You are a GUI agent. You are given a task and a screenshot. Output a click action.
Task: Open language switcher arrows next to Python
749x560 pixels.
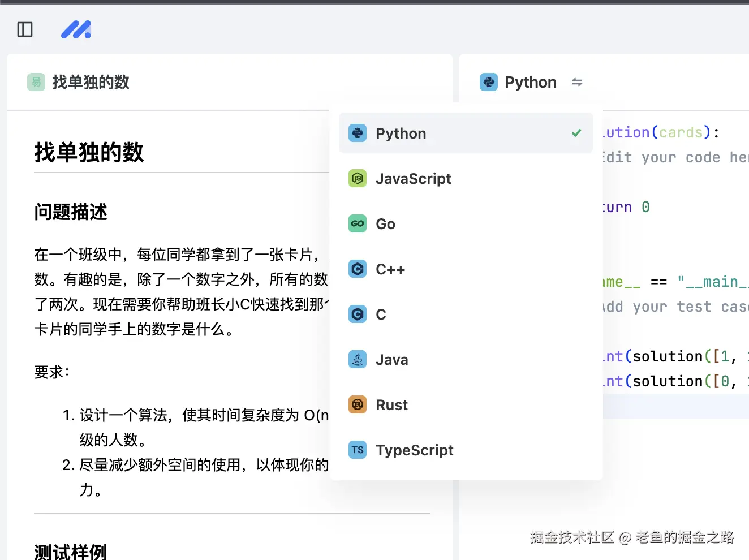click(x=577, y=82)
